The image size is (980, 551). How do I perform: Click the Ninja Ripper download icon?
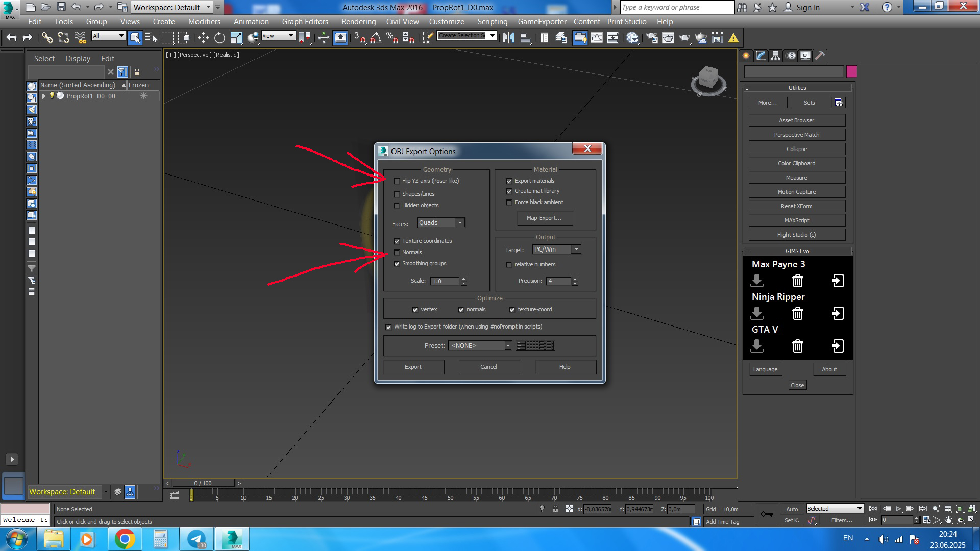tap(757, 313)
